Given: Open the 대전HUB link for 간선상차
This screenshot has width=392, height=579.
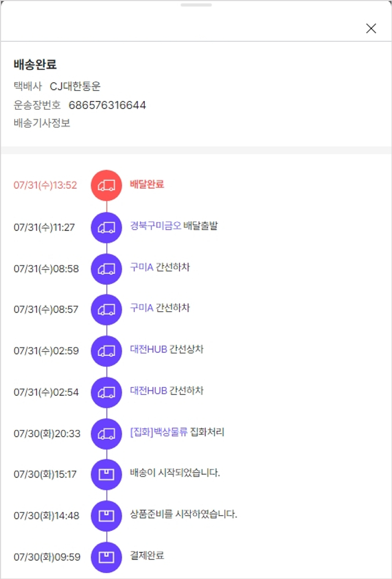Looking at the screenshot, I should point(148,349).
